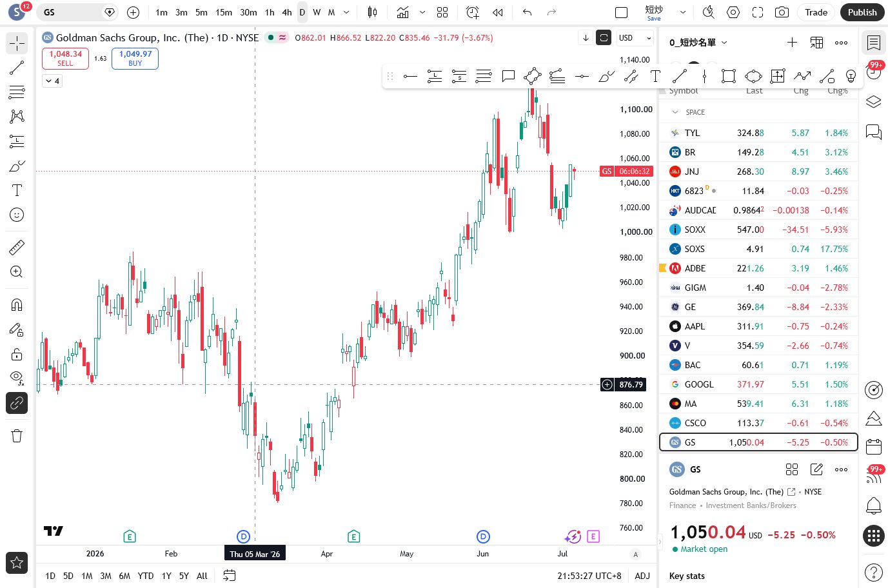The height and width of the screenshot is (588, 888).
Task: Open the emoji and icons tool
Action: [x=17, y=215]
